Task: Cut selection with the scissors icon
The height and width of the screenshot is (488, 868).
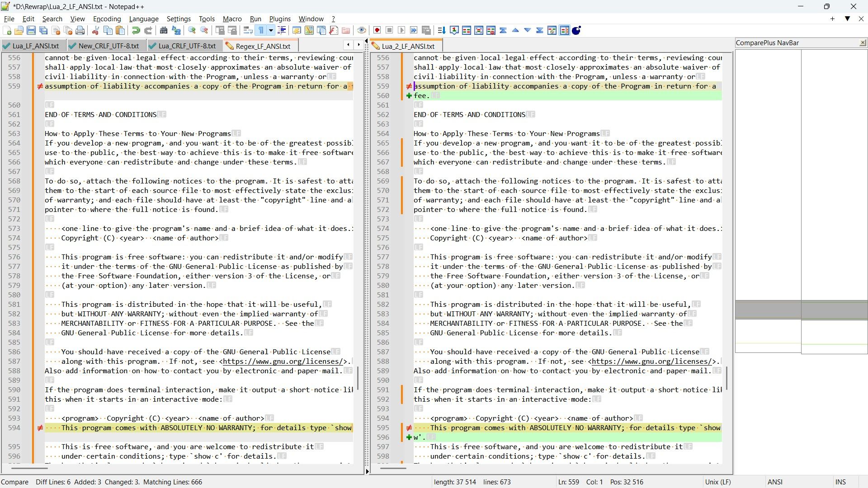Action: [95, 30]
